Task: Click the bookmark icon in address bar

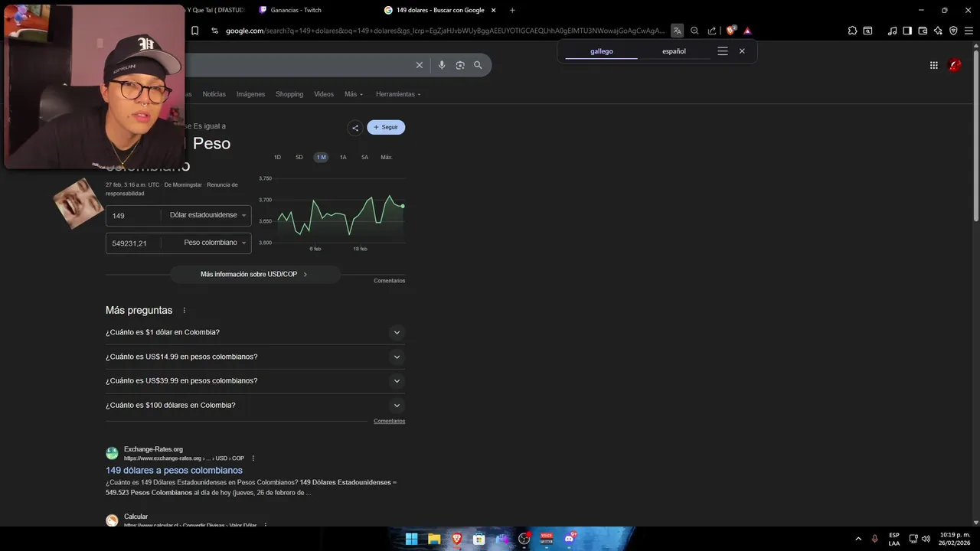Action: [195, 31]
